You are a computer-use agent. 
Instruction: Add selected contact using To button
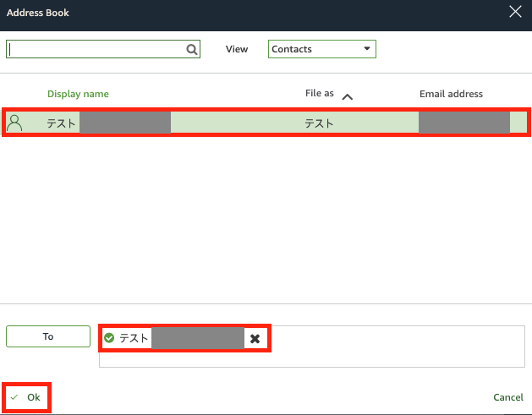point(48,336)
